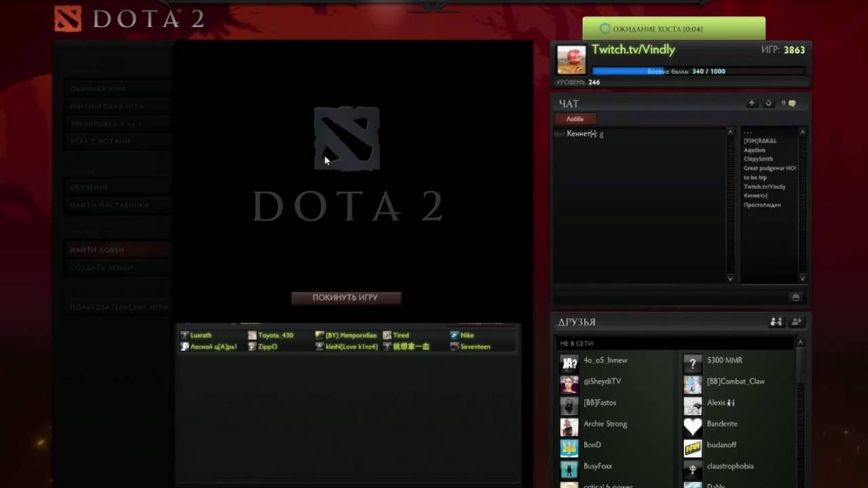Open the ТРЕНИРОВКА 1 на 1 menu item

[118, 124]
